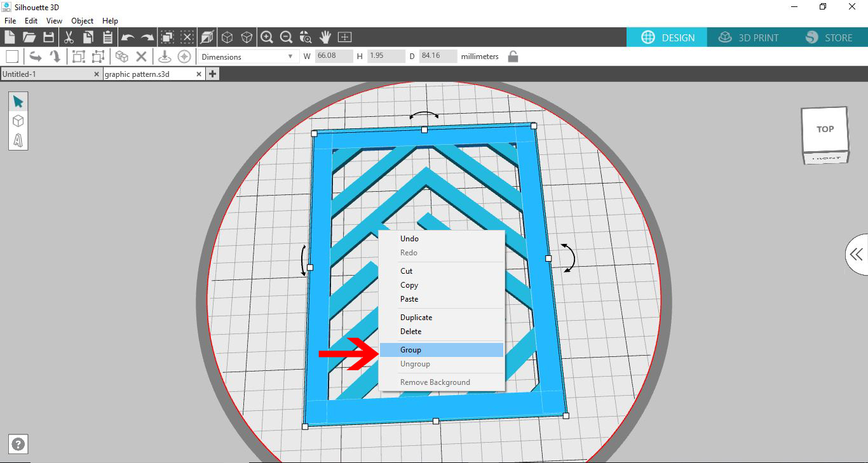Switch to the DESIGN mode tab

[667, 37]
